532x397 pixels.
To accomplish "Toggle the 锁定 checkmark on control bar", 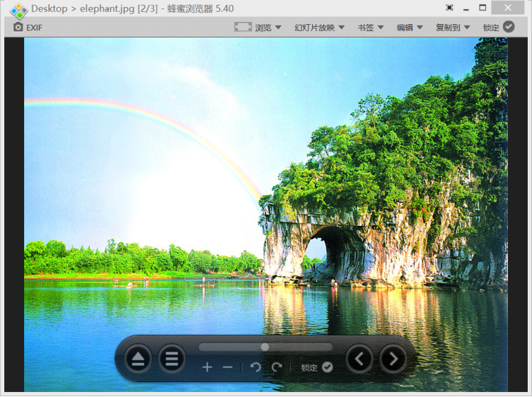I will tap(328, 367).
